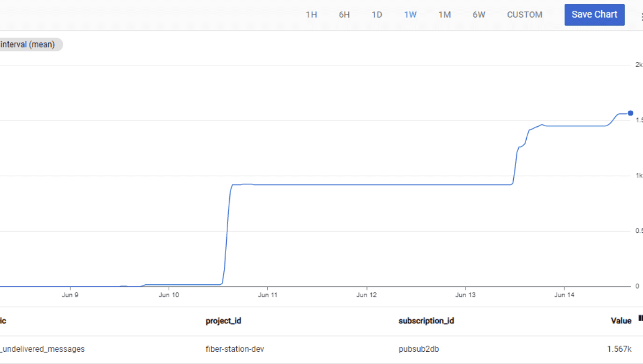The width and height of the screenshot is (643, 364).
Task: Click the Jun 14 axis label
Action: pyautogui.click(x=564, y=295)
